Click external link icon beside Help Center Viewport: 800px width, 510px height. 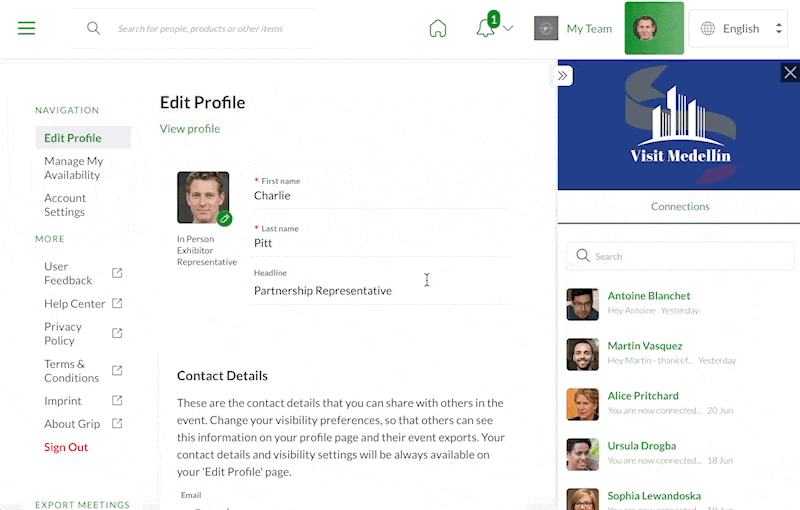[117, 303]
